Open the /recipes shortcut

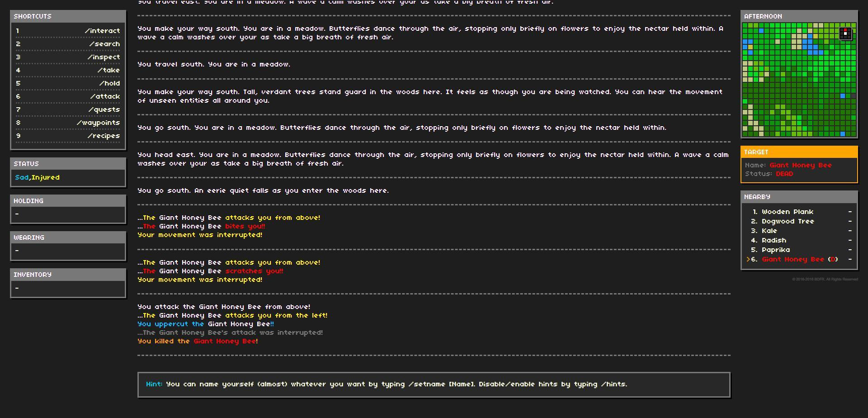coord(68,136)
